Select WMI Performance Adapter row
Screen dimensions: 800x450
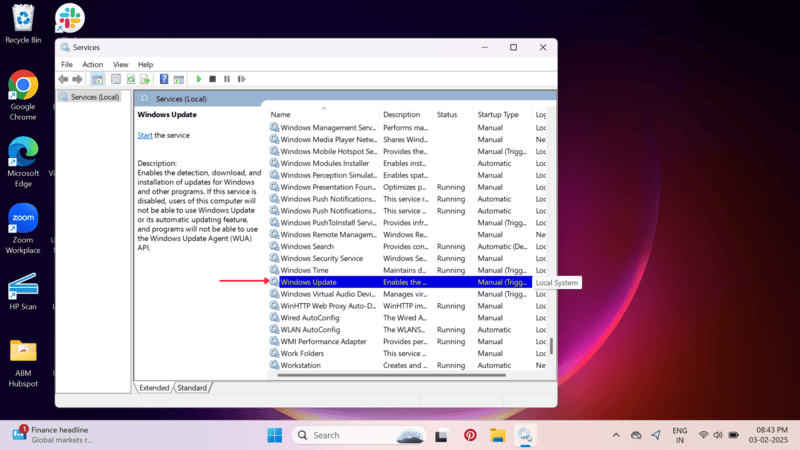pyautogui.click(x=407, y=342)
